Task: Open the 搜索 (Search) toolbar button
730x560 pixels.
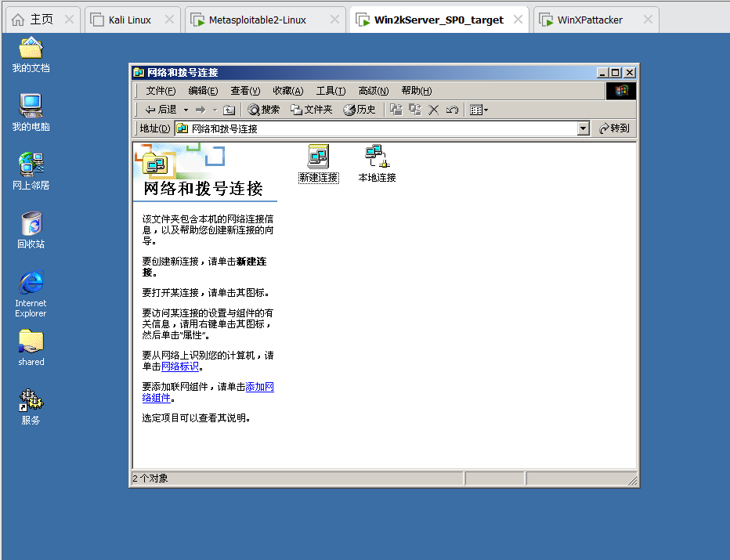Action: click(x=263, y=110)
